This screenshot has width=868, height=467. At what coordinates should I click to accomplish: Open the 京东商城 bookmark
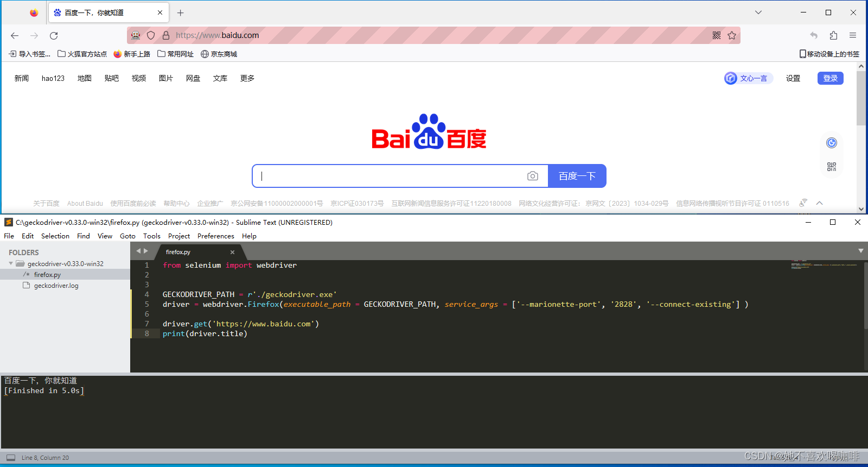point(219,54)
